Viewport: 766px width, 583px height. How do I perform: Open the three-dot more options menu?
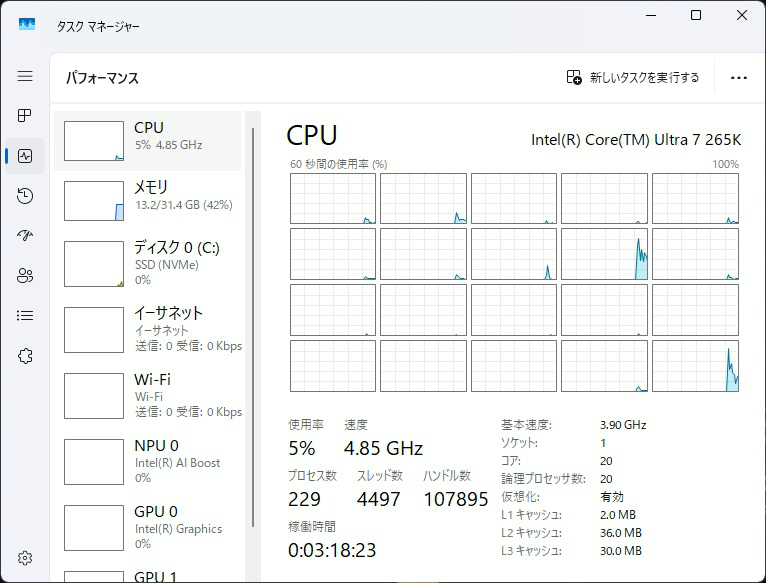(739, 78)
